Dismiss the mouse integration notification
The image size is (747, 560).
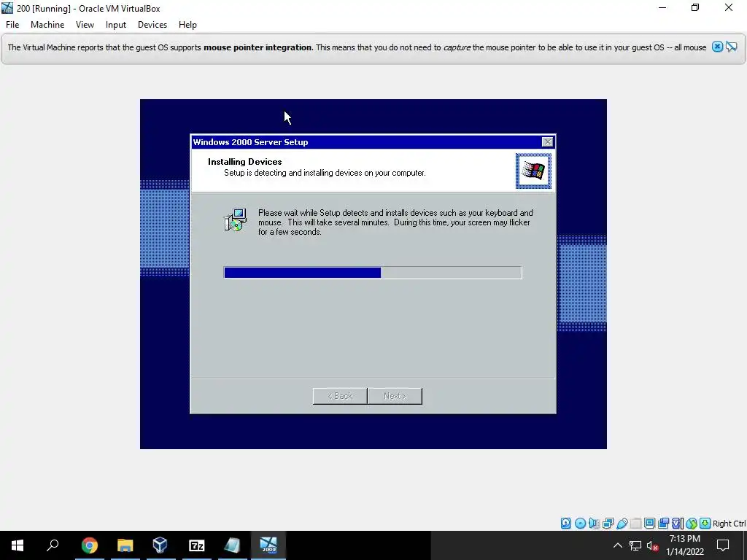coord(717,47)
